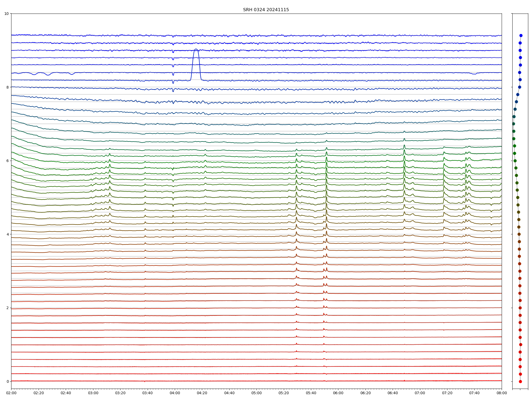The width and height of the screenshot is (532, 399).
Task: Click the y-axis tick label 2
Action: (x=7, y=308)
